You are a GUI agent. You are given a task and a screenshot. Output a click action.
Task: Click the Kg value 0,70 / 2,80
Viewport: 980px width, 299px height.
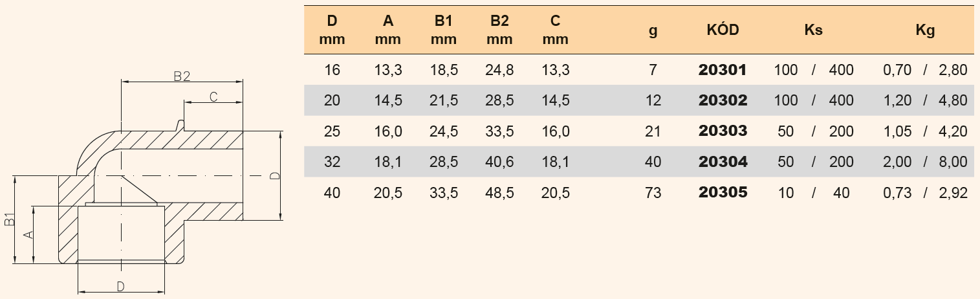(x=925, y=69)
